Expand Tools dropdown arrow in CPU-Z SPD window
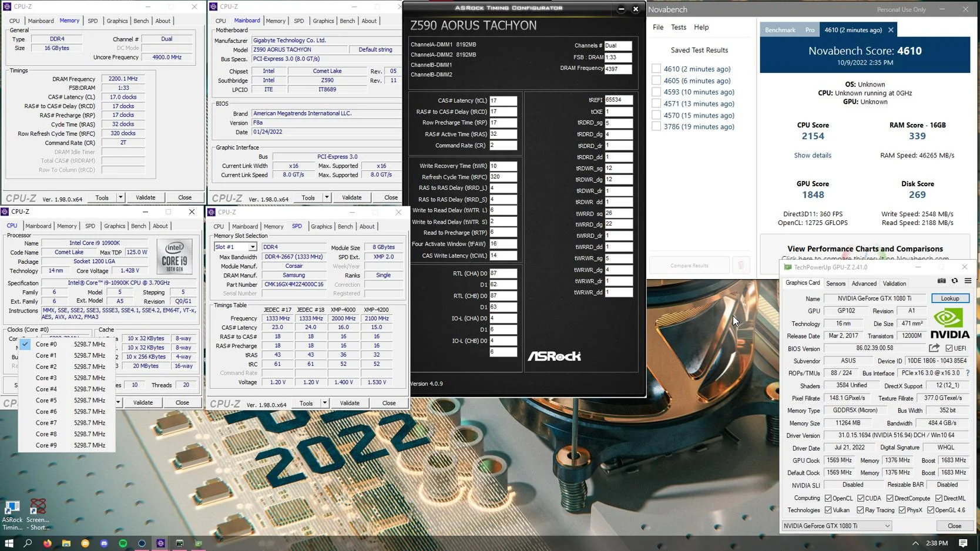The width and height of the screenshot is (980, 551). [324, 403]
